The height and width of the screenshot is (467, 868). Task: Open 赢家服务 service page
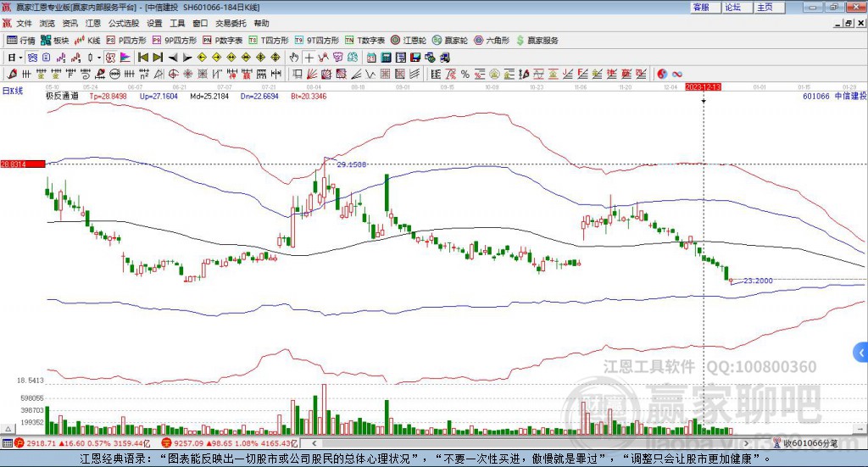click(537, 41)
